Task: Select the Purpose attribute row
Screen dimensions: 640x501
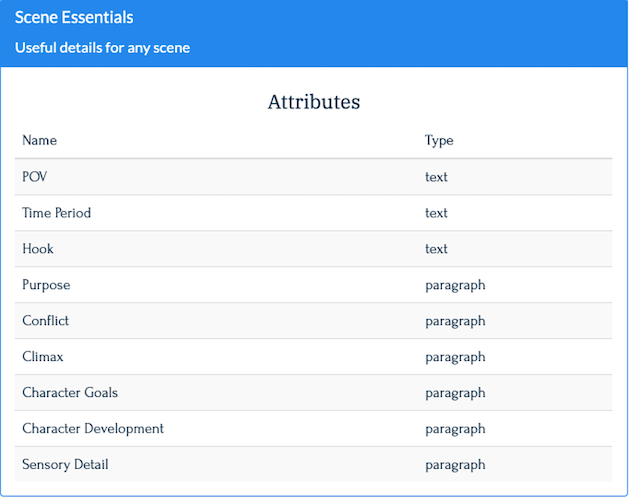Action: [x=313, y=285]
